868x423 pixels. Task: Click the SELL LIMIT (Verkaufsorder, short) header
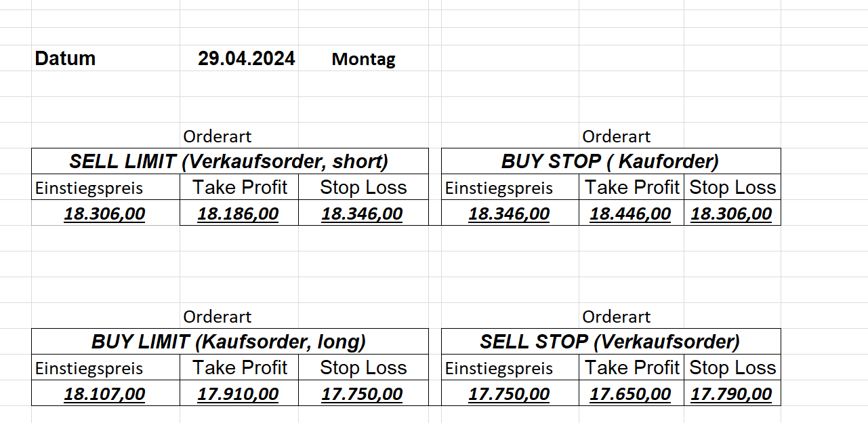(229, 161)
